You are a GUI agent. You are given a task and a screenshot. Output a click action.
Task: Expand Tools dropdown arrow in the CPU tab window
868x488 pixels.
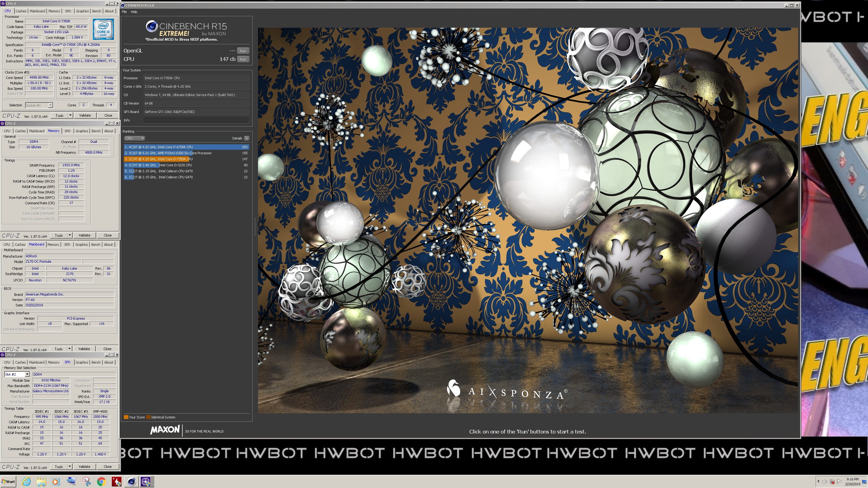(70, 115)
